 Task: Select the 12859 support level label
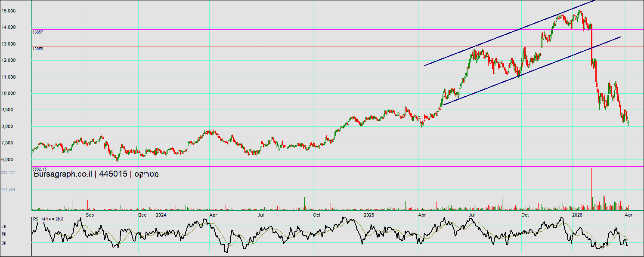[38, 49]
